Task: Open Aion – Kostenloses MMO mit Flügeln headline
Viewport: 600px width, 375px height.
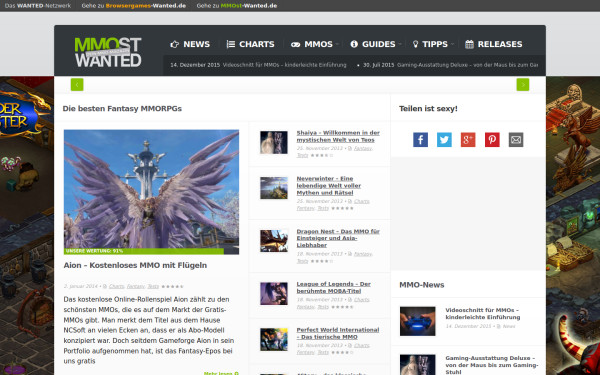Action: 135,265
